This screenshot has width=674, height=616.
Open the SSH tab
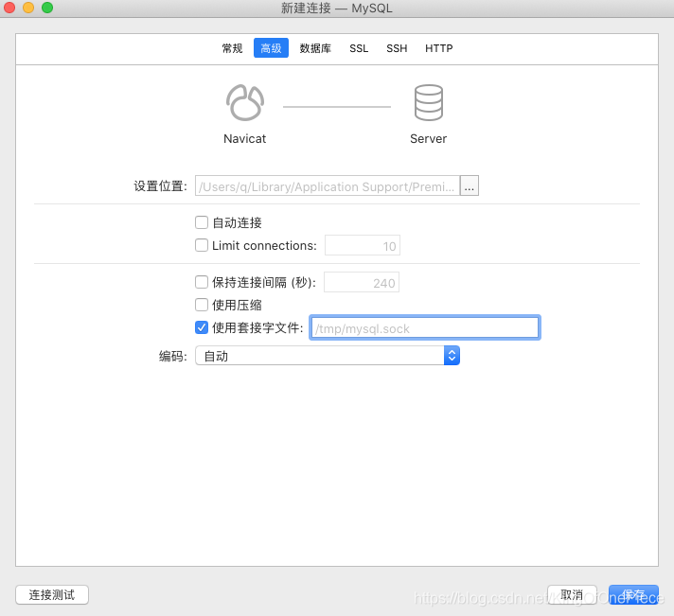(x=397, y=48)
